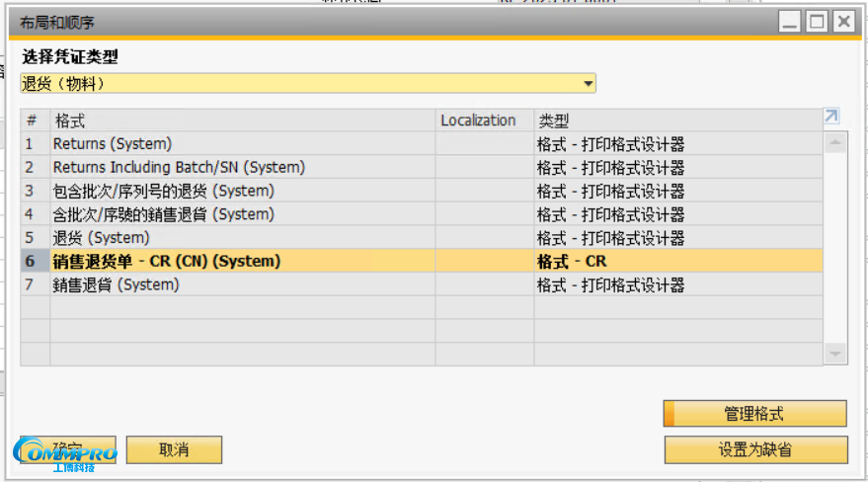The height and width of the screenshot is (482, 868).
Task: Click the 类型 column header
Action: pyautogui.click(x=676, y=120)
